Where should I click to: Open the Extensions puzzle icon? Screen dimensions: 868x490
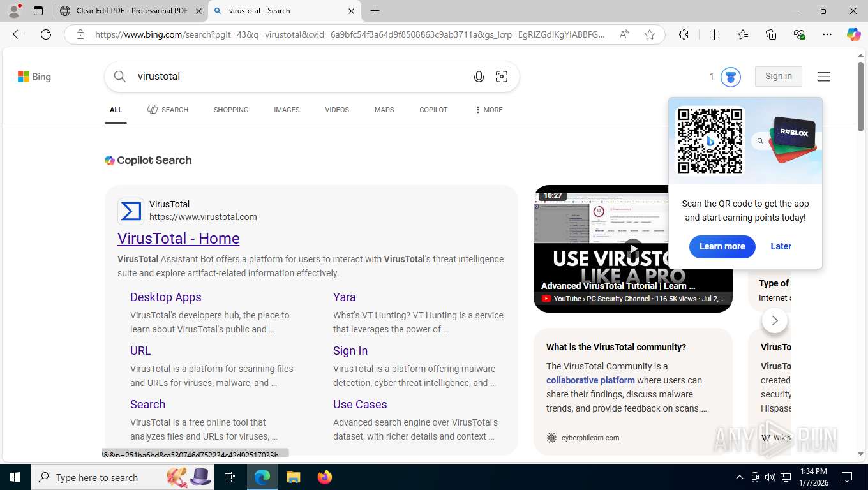tap(684, 34)
